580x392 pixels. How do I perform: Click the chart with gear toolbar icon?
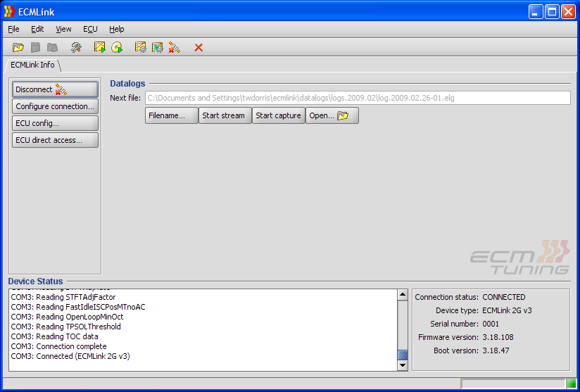pos(141,47)
